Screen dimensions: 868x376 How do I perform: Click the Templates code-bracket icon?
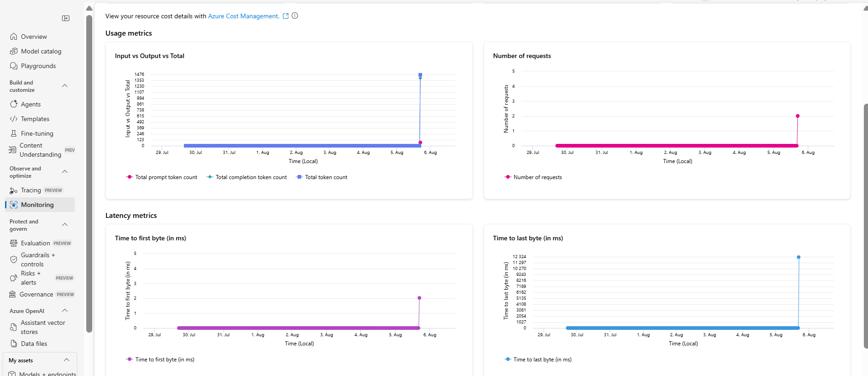click(x=14, y=119)
